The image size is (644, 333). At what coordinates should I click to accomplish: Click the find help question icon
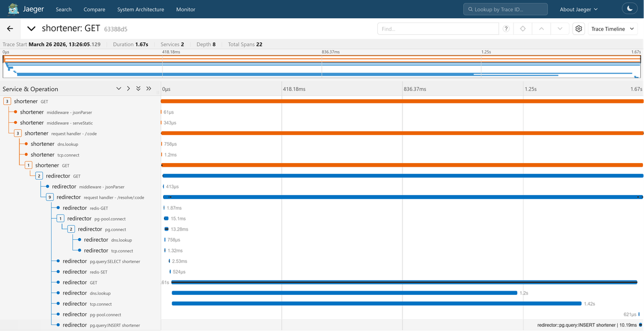(506, 29)
